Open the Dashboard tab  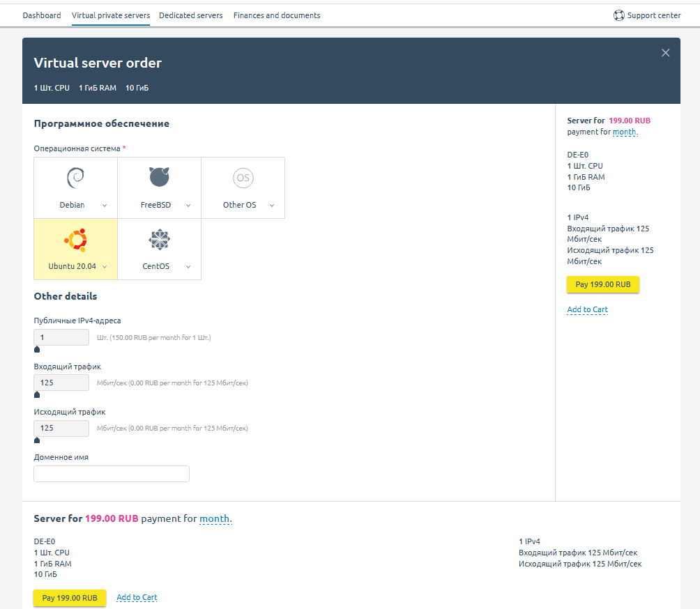point(42,15)
